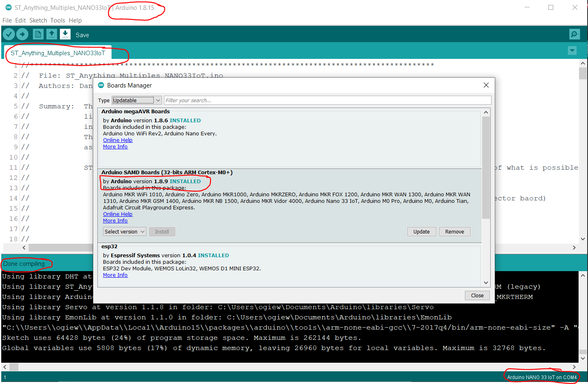Click the greyed Install button
This screenshot has width=588, height=384.
pos(162,232)
